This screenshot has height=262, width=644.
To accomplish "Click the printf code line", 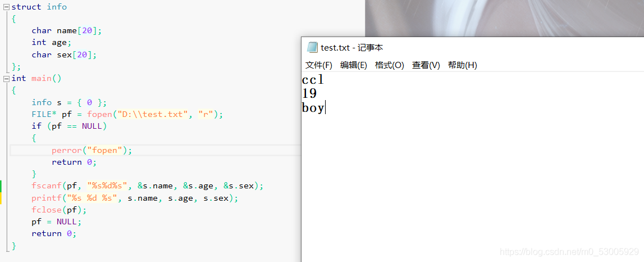I will click(x=135, y=198).
